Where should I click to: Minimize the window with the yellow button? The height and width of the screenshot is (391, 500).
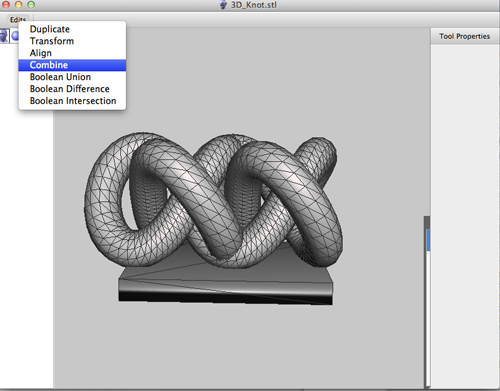(18, 5)
